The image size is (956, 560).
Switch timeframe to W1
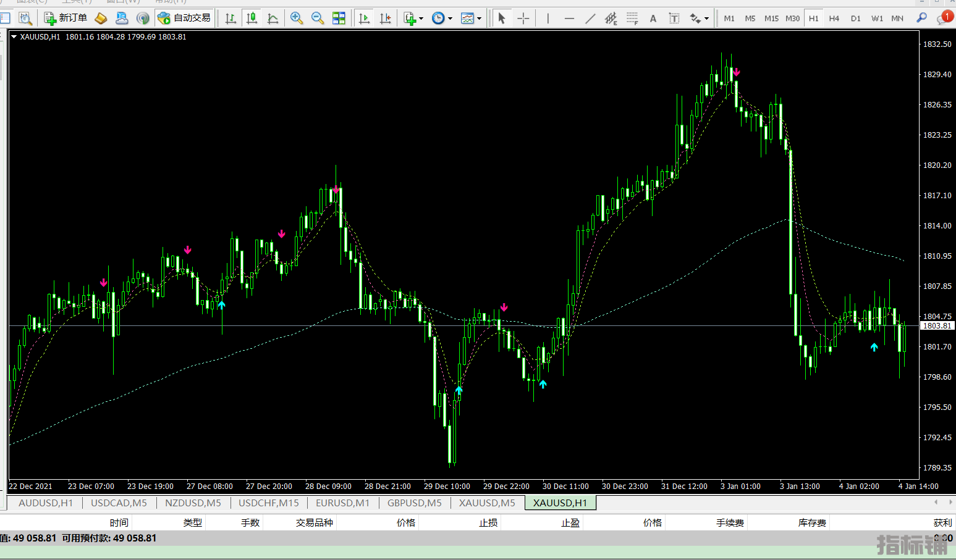click(877, 18)
